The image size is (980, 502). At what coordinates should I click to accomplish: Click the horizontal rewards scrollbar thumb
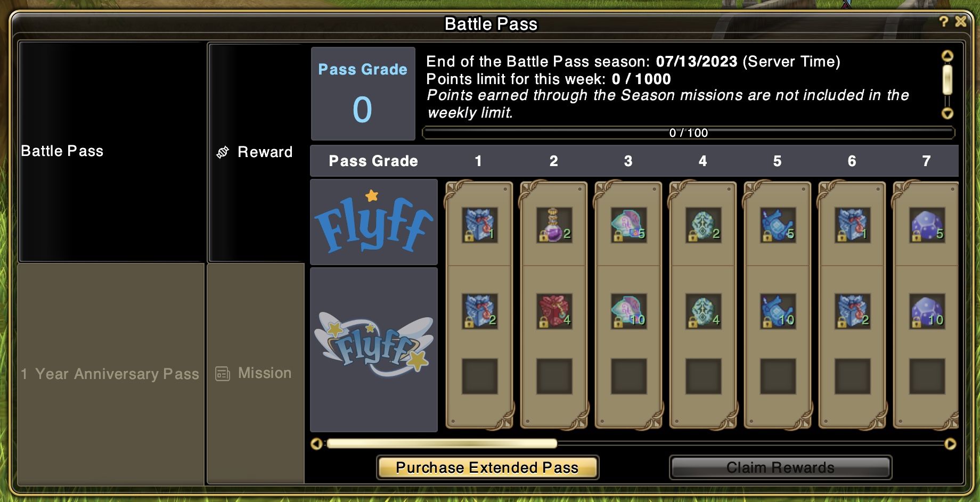coord(442,443)
